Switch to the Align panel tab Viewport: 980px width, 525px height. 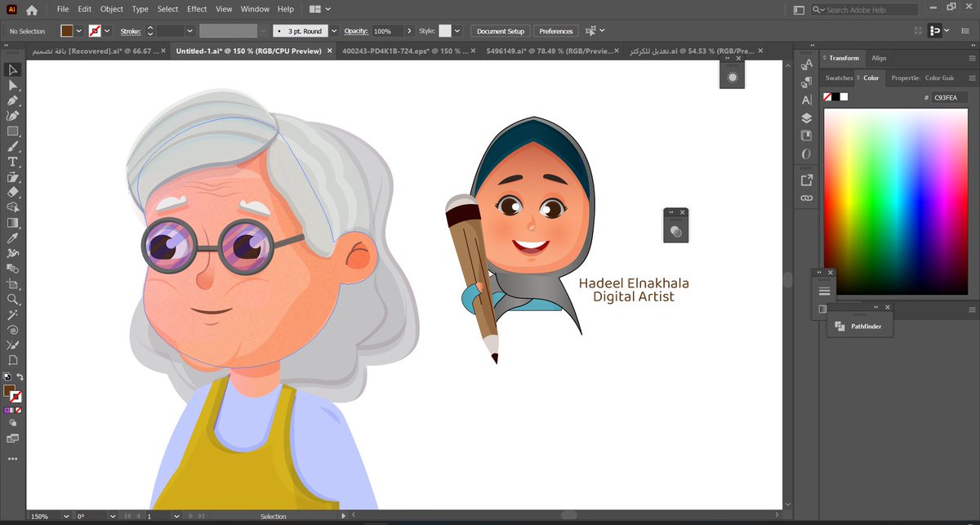(x=879, y=58)
